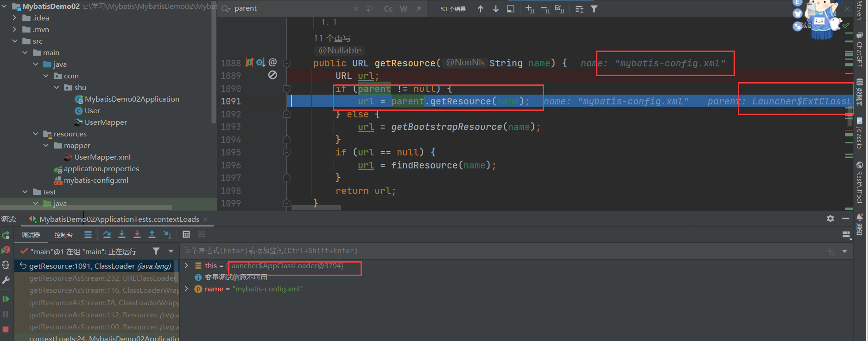Switch to 调试器 debugger tab
Viewport: 868px width, 341px height.
point(31,235)
